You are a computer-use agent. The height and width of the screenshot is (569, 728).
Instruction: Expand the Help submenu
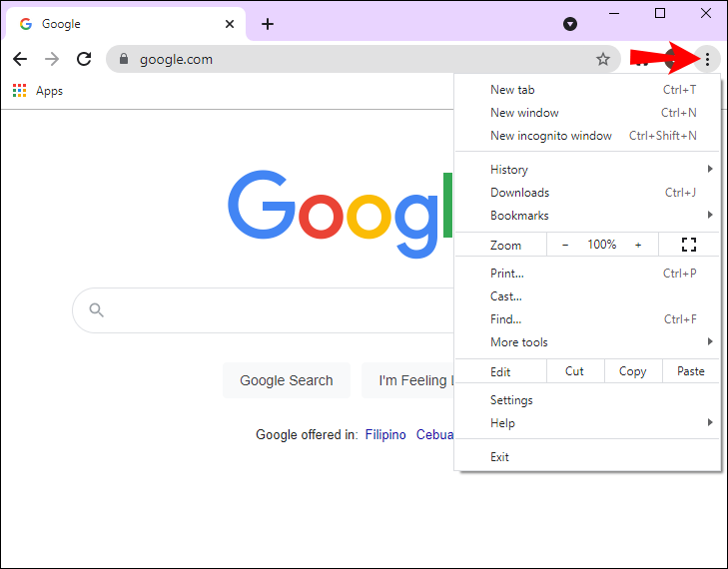pyautogui.click(x=587, y=423)
